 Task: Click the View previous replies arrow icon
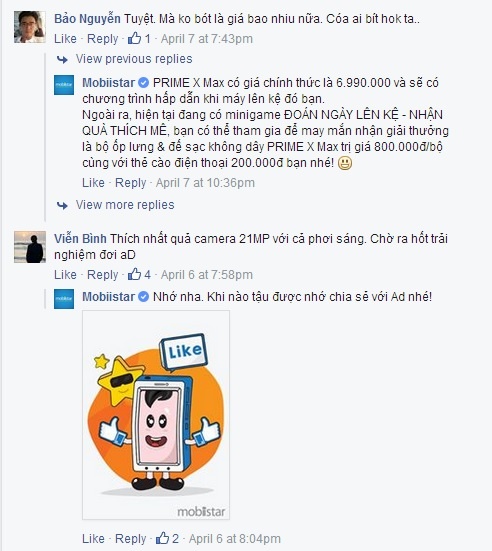click(x=62, y=59)
